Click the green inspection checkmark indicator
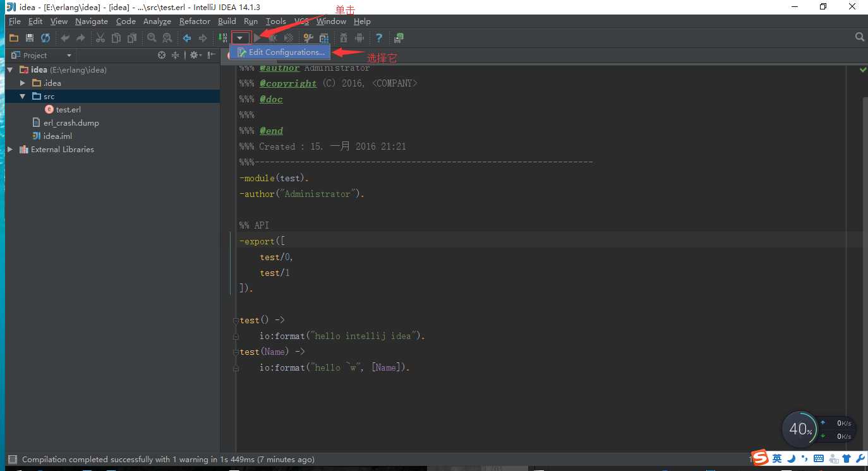The image size is (868, 471). (x=863, y=69)
